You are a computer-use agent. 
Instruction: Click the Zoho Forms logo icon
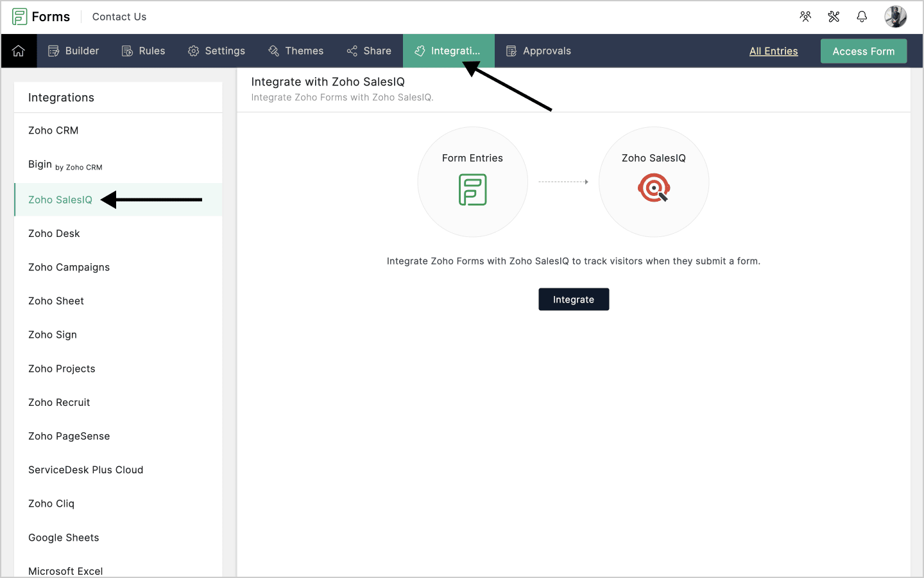point(19,17)
